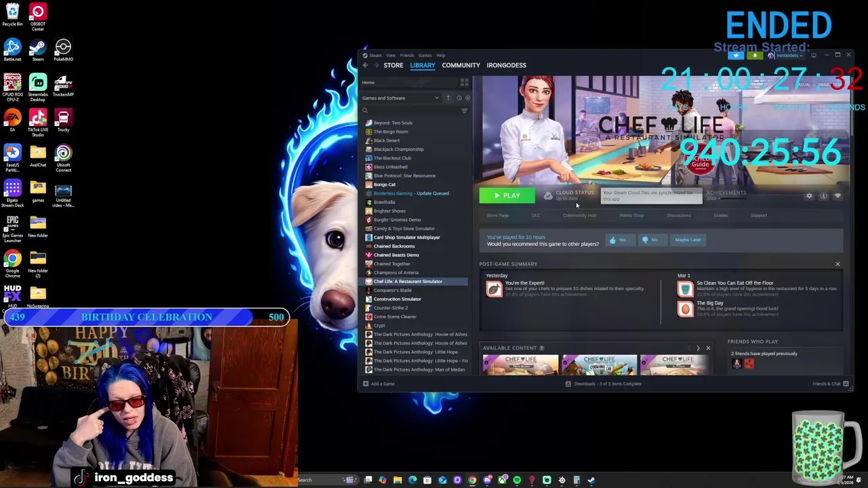The height and width of the screenshot is (488, 868).
Task: Select The Bingo Room in library
Action: coord(391,131)
